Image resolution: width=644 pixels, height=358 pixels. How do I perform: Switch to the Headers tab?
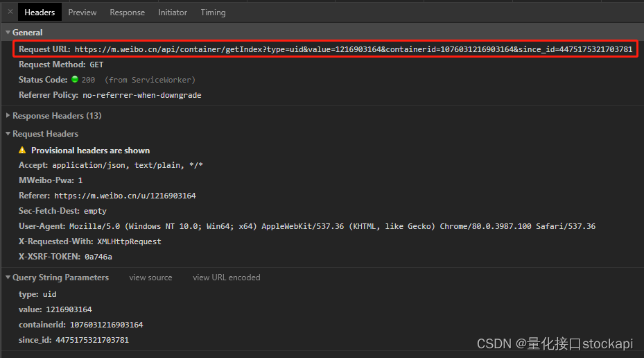coord(40,12)
